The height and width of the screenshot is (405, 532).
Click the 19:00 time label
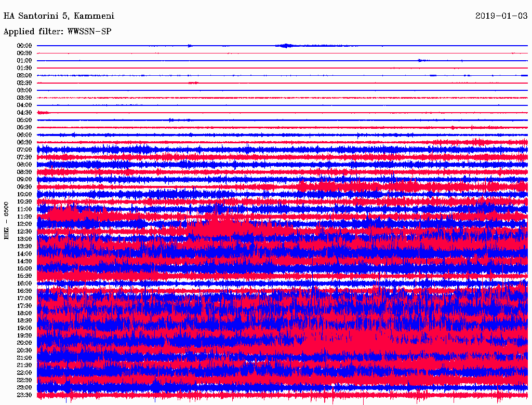(x=24, y=328)
